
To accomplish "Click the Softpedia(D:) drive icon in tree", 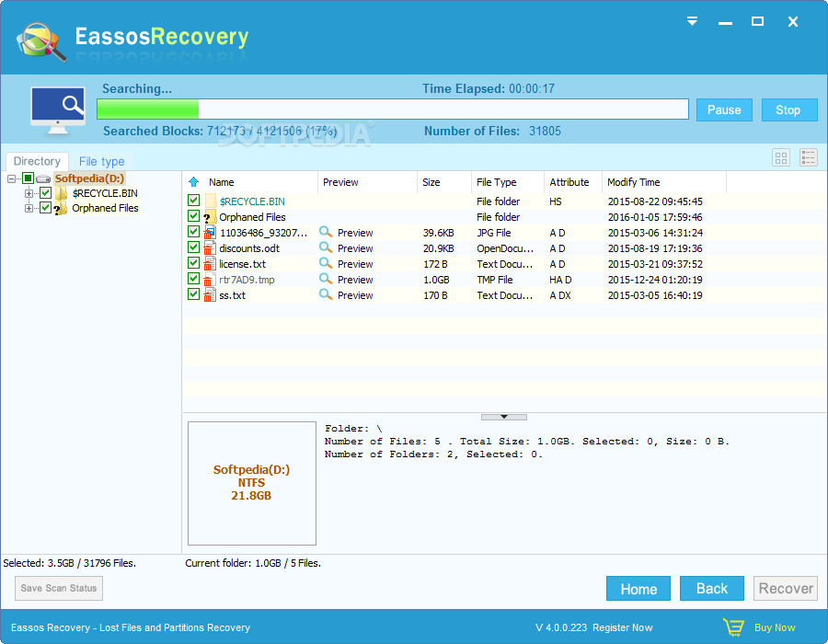I will point(43,179).
